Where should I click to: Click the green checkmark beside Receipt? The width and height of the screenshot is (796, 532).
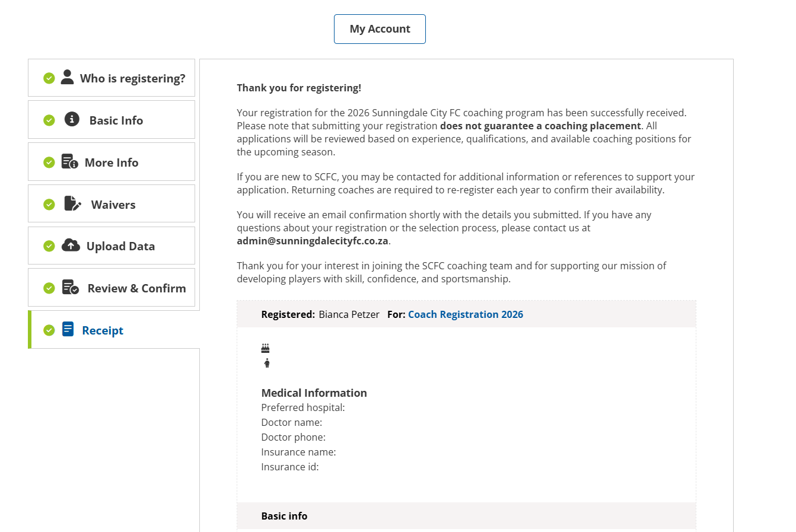49,330
